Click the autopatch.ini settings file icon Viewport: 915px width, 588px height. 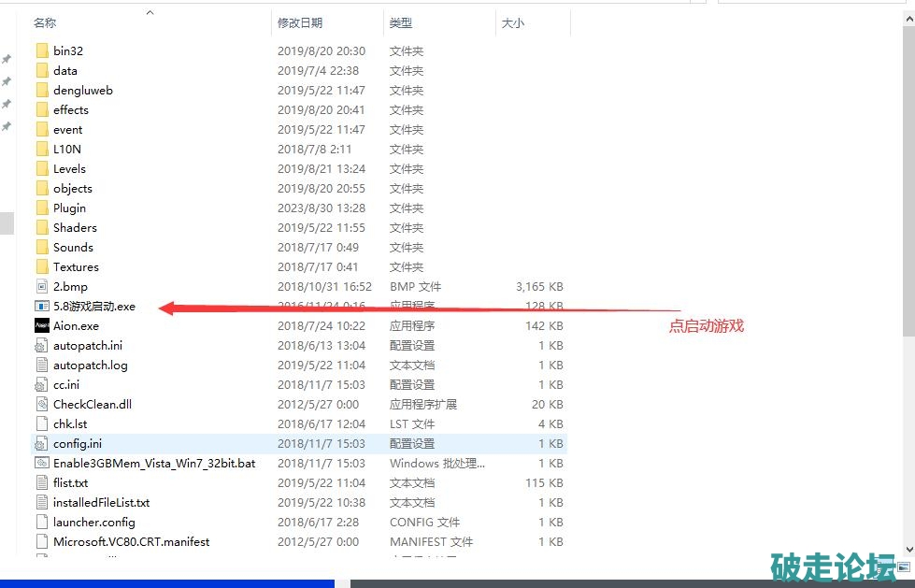point(42,345)
